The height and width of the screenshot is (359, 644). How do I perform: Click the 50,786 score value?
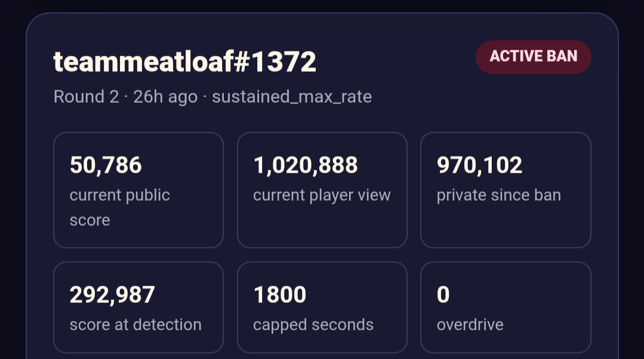(x=106, y=165)
